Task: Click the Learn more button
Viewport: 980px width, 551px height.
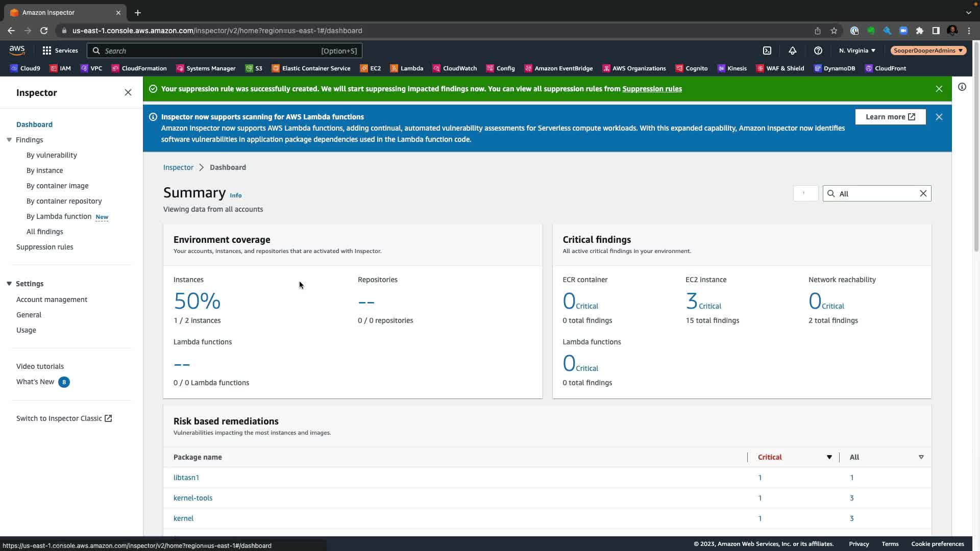Action: click(890, 117)
